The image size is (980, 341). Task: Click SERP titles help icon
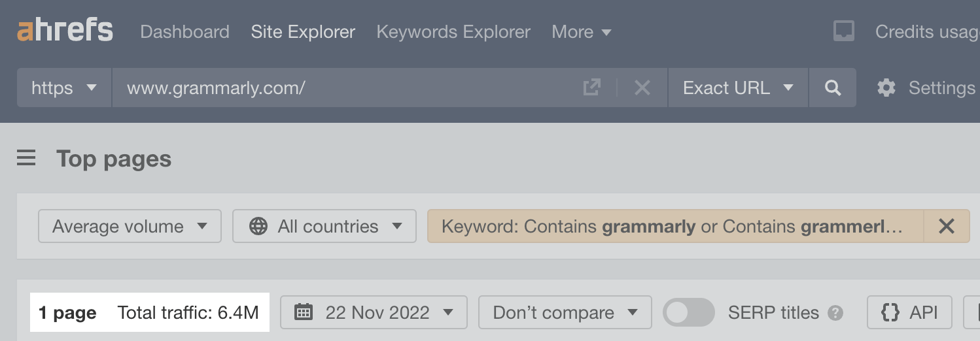click(x=835, y=313)
